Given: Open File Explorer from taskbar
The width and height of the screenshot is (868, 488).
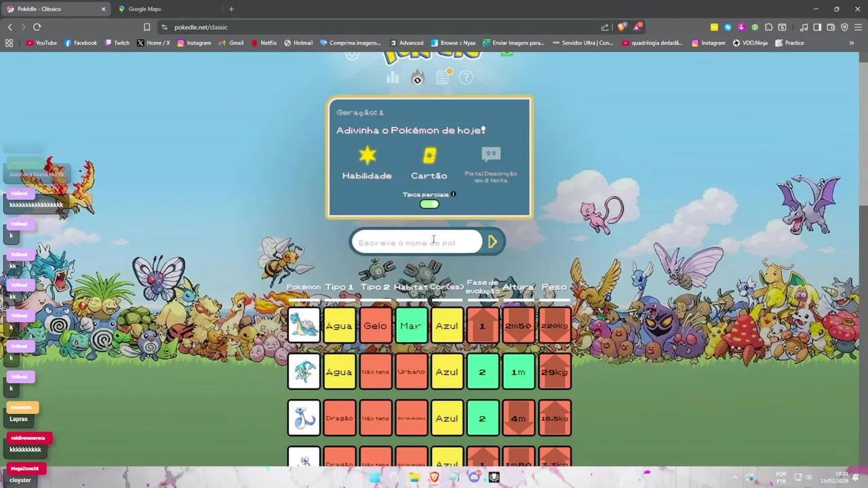Looking at the screenshot, I should tap(414, 477).
